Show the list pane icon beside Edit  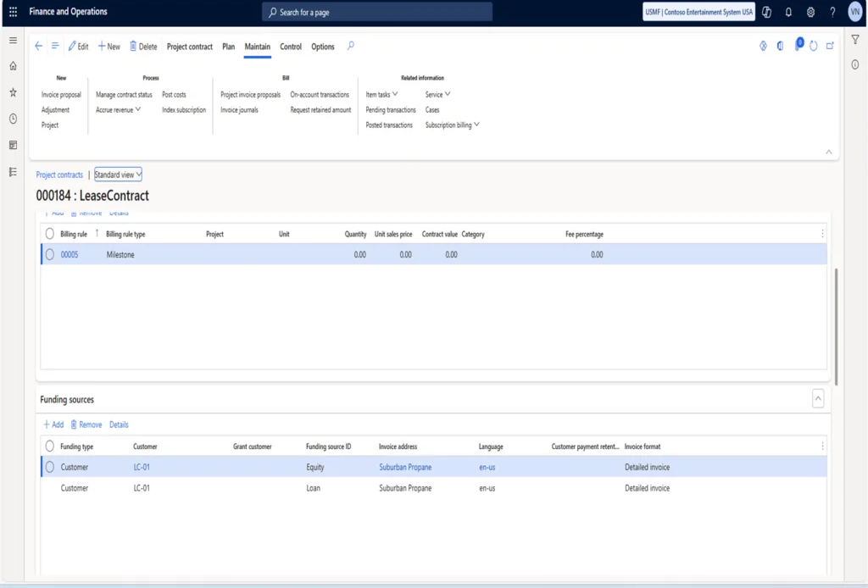click(x=55, y=46)
